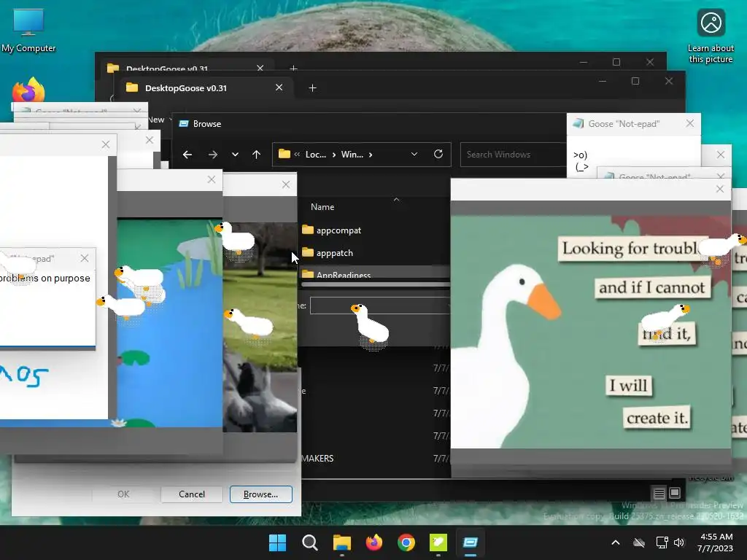Open File Explorer from taskbar
This screenshot has height=560, width=747.
click(x=342, y=542)
